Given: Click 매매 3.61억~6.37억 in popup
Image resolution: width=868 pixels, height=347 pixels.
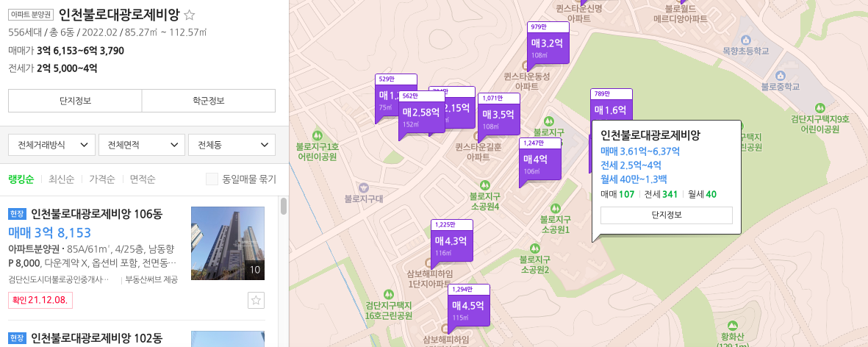Looking at the screenshot, I should pyautogui.click(x=640, y=151).
